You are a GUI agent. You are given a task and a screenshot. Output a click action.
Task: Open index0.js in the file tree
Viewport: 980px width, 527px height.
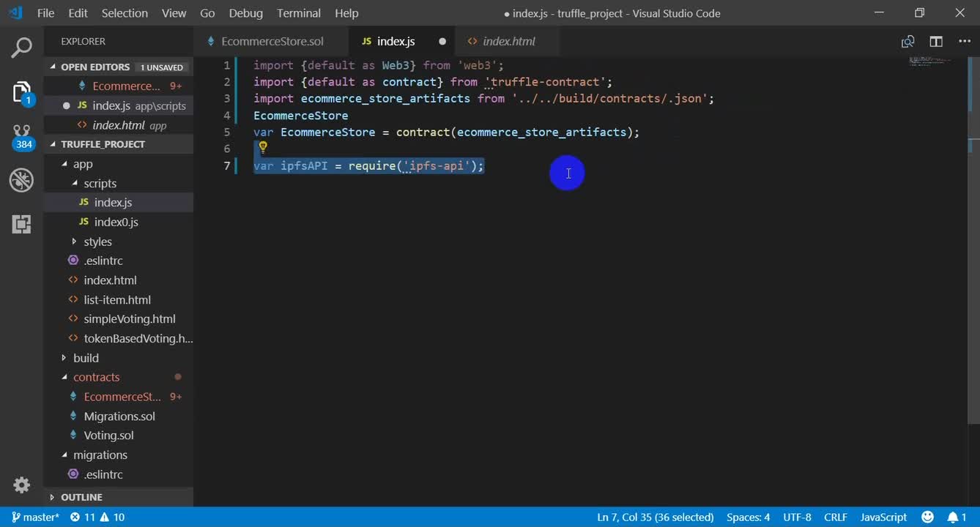pyautogui.click(x=117, y=222)
